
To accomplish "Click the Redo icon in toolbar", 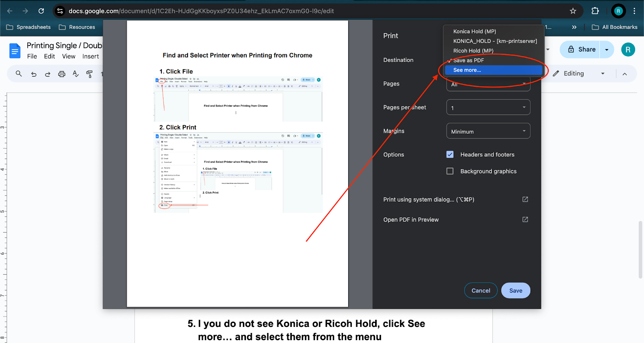I will (47, 74).
